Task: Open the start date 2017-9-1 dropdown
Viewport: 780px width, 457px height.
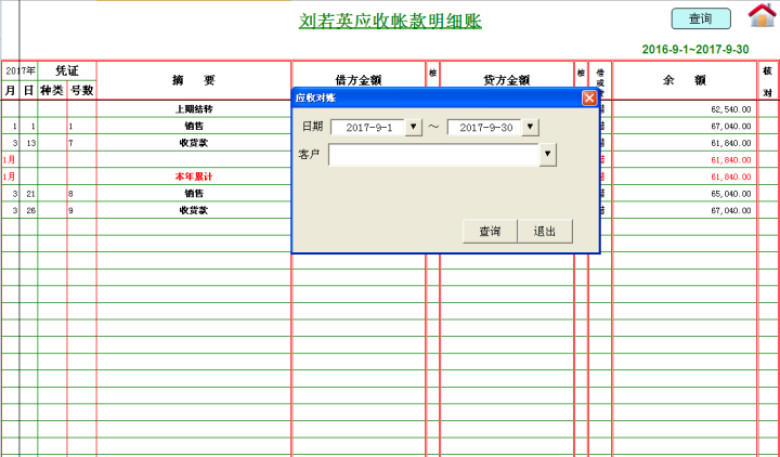Action: (413, 127)
